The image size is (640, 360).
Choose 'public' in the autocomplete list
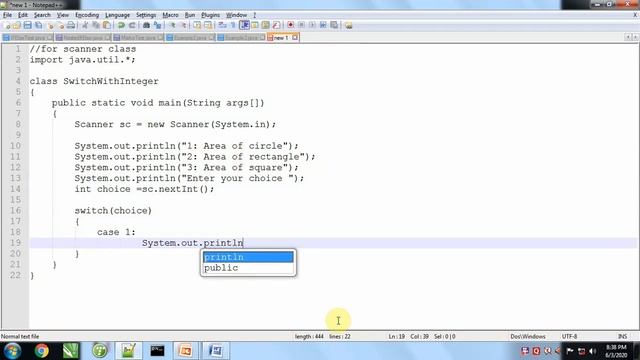(248, 268)
